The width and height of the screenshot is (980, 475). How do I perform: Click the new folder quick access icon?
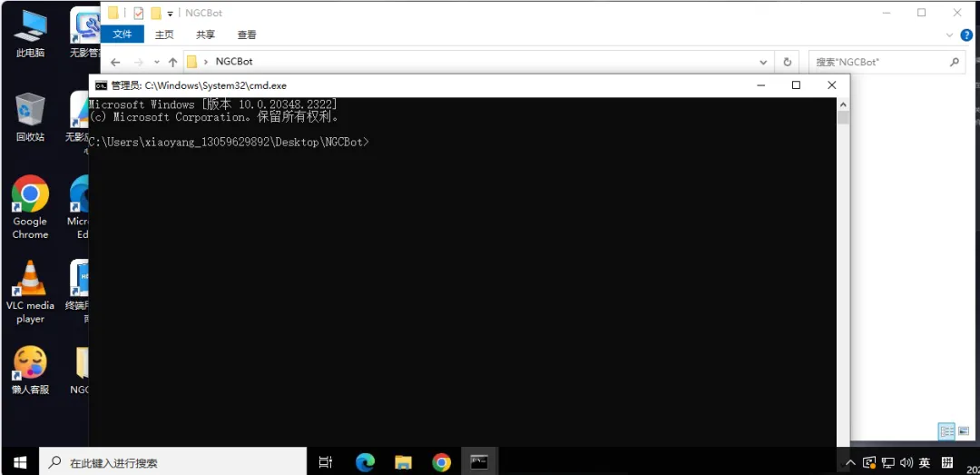pyautogui.click(x=156, y=13)
